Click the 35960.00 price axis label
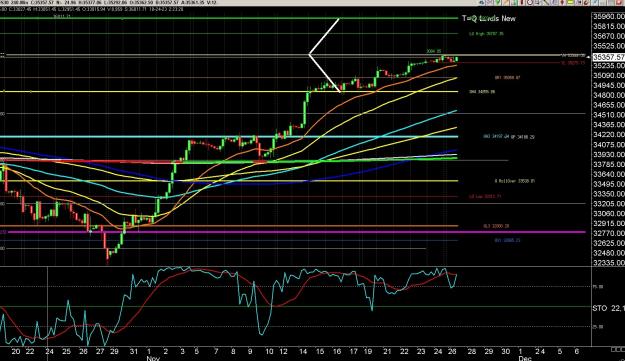625x361 pixels. point(609,16)
